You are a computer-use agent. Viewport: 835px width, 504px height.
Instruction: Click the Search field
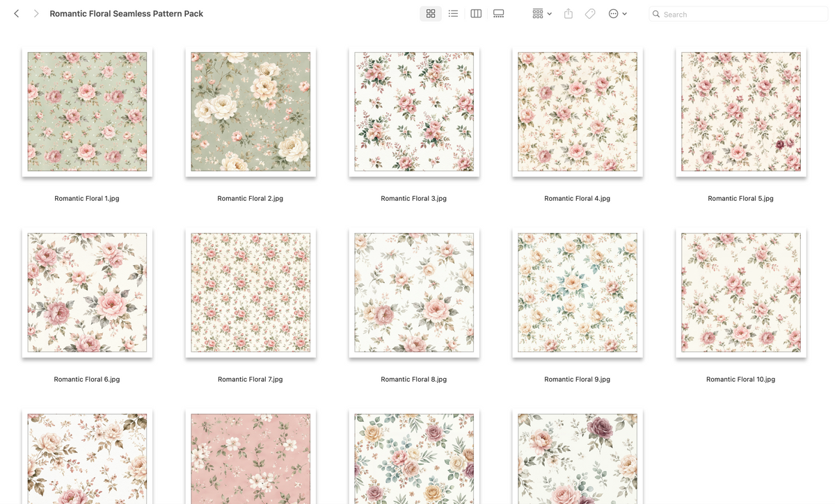pos(738,14)
